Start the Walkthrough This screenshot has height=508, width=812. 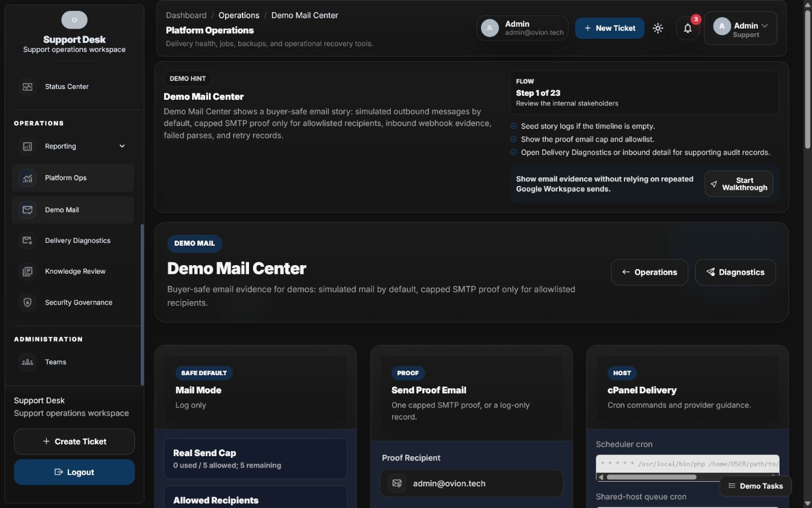point(738,184)
